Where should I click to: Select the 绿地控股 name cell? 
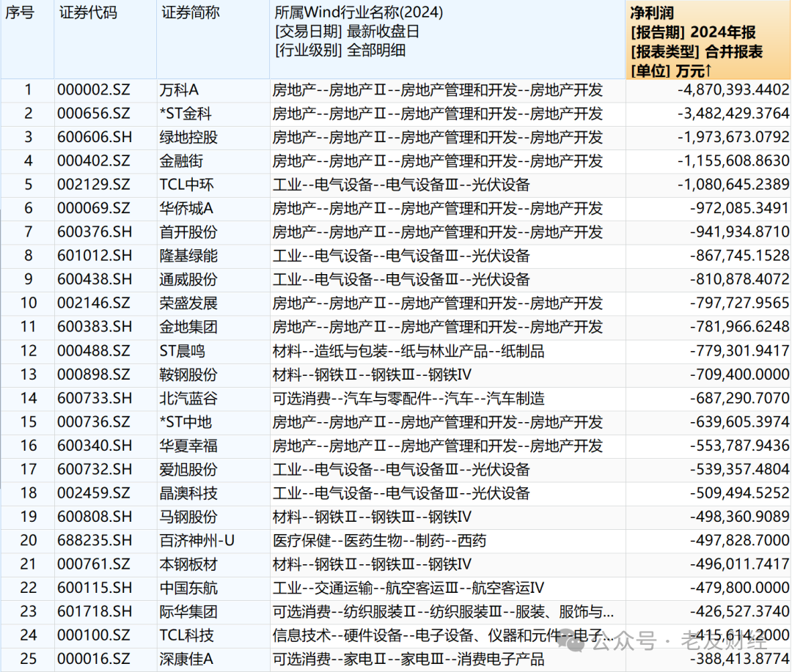pyautogui.click(x=213, y=138)
